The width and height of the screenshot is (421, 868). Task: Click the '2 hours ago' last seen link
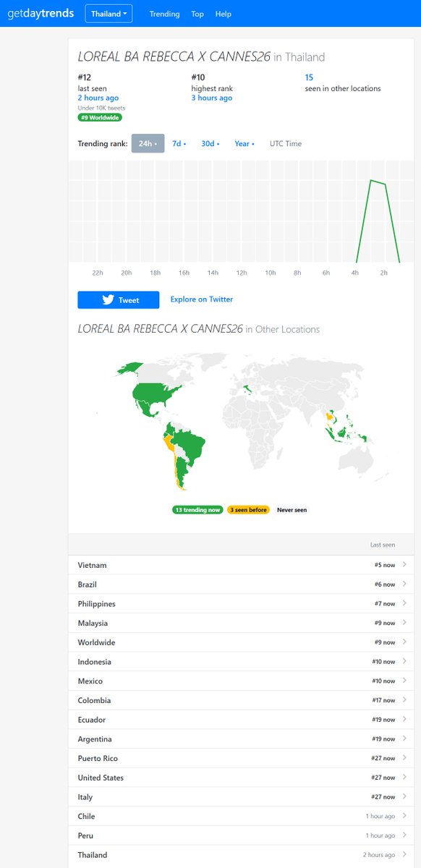[x=98, y=98]
